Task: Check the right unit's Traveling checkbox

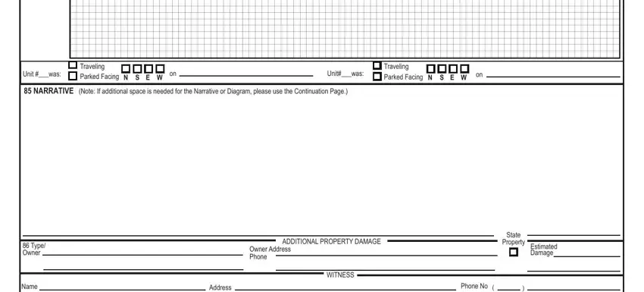Action: 377,65
